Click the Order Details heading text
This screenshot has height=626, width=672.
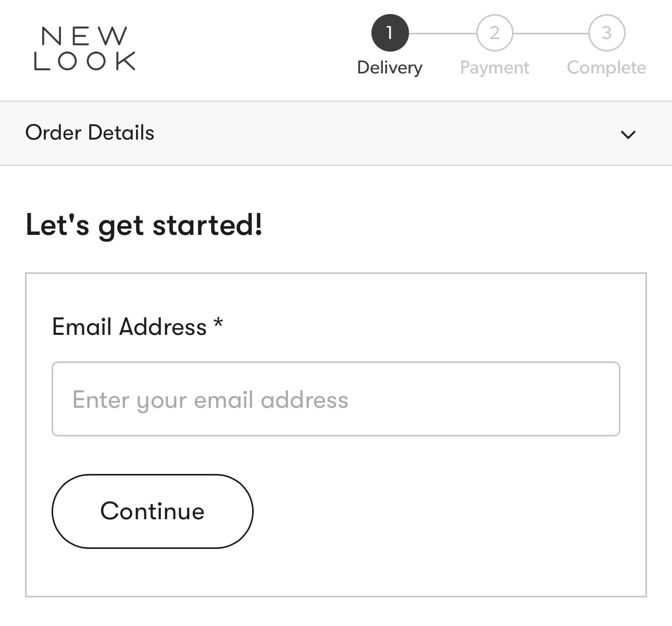(x=90, y=133)
